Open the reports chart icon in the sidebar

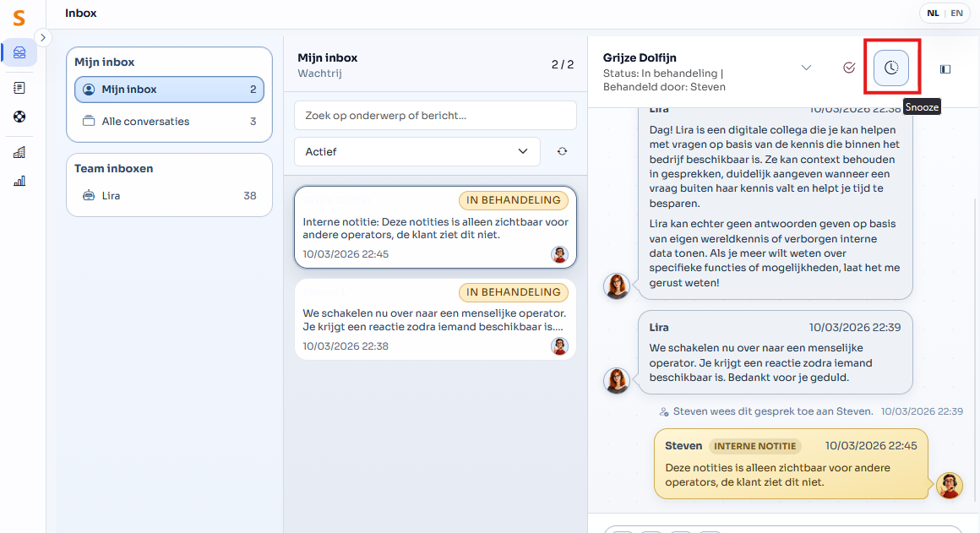point(19,152)
